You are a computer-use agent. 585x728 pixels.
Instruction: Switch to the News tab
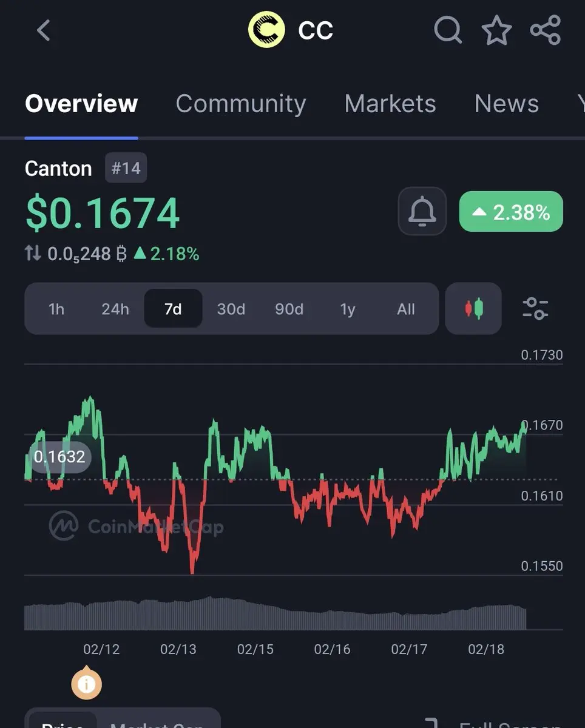(x=507, y=104)
